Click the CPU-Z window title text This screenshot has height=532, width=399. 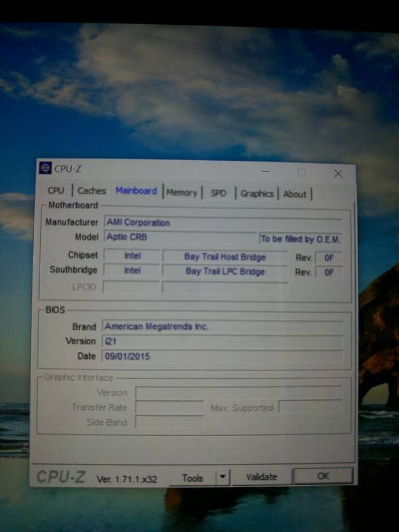tap(67, 168)
